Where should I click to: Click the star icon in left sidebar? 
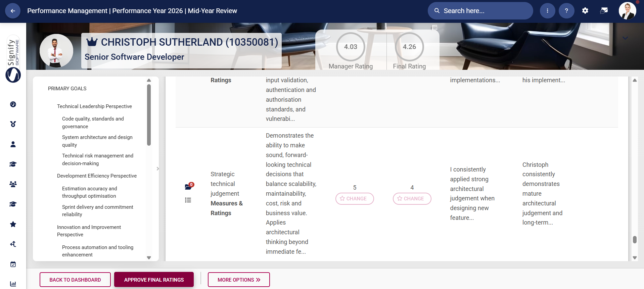click(x=13, y=224)
